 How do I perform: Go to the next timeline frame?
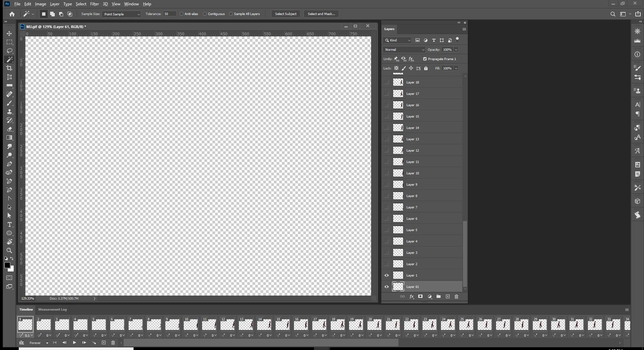point(84,343)
